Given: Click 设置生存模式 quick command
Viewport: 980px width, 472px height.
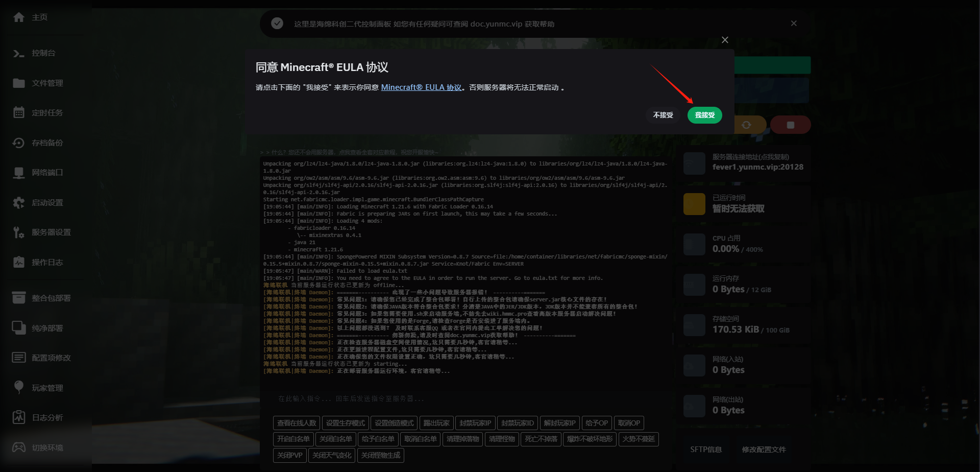Looking at the screenshot, I should pos(345,423).
